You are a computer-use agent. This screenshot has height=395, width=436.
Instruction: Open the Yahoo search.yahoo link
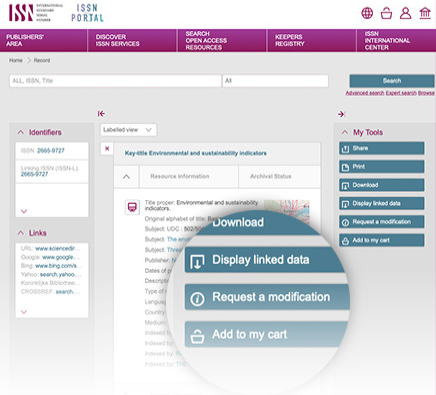(x=60, y=274)
